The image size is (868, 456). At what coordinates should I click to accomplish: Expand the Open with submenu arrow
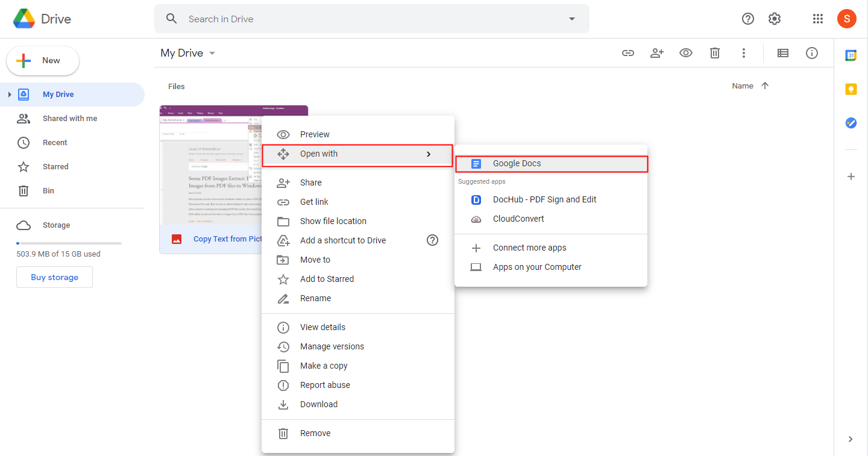pyautogui.click(x=429, y=154)
